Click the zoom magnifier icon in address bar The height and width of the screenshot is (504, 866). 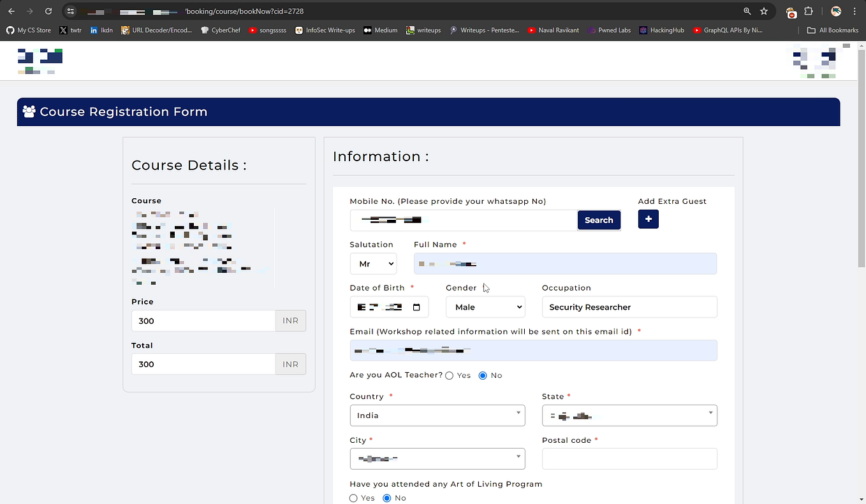point(746,11)
